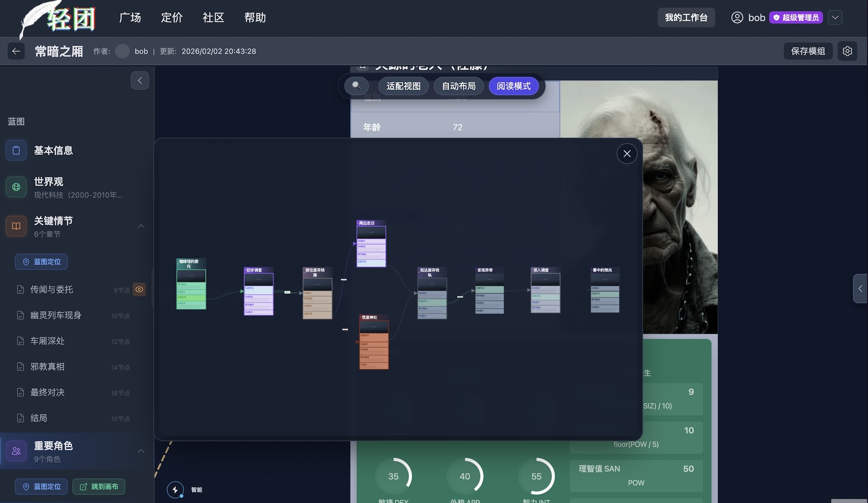868x503 pixels.
Task: Click the 基本信息 clipboard icon
Action: tap(16, 150)
